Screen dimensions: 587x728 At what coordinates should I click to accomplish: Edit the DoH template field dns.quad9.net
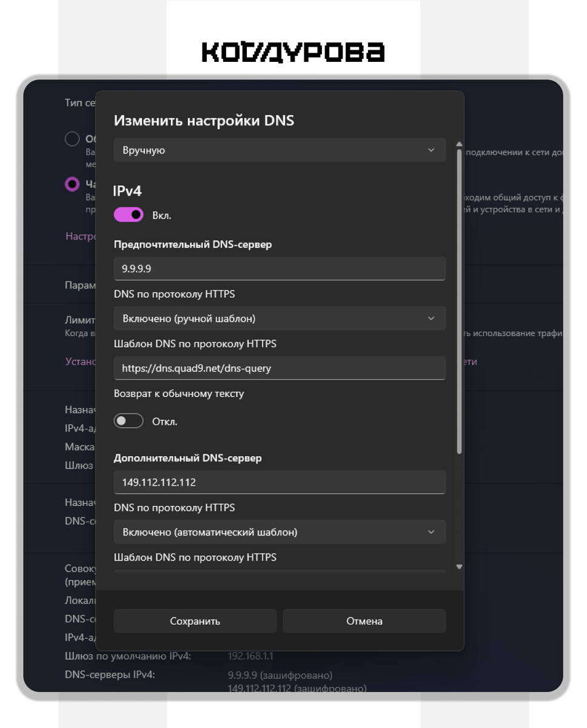tap(280, 368)
